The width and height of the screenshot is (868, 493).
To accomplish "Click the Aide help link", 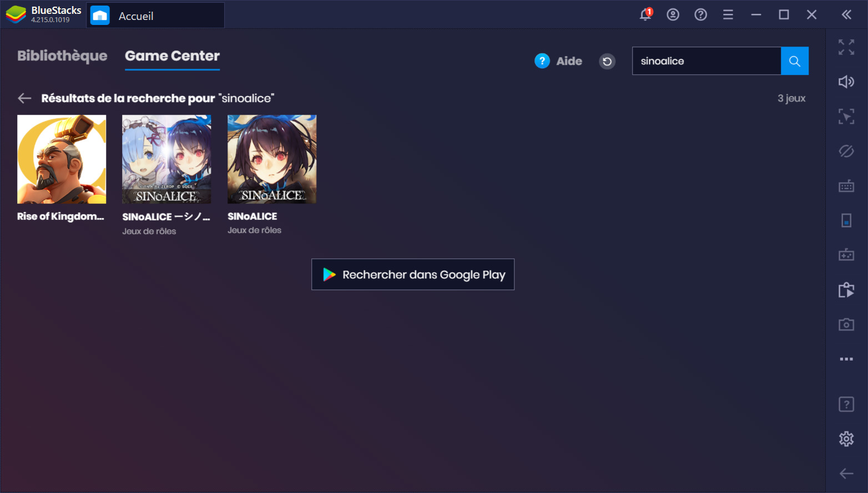I will [569, 61].
